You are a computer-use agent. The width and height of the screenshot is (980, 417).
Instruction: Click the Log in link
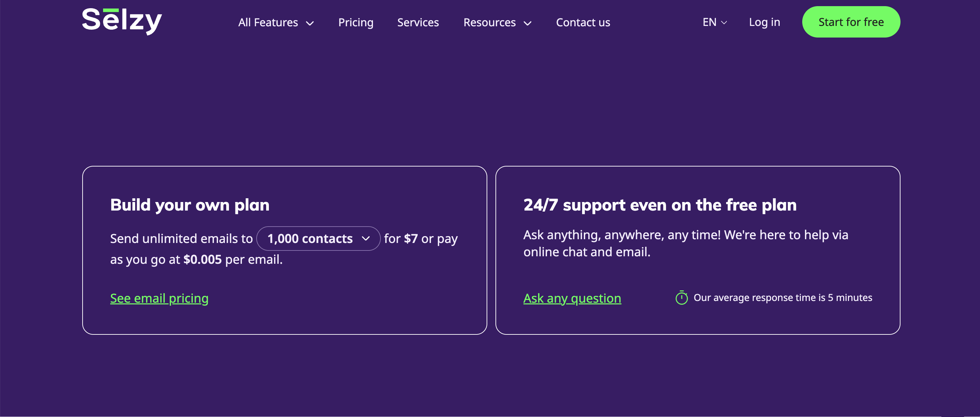[x=764, y=22]
